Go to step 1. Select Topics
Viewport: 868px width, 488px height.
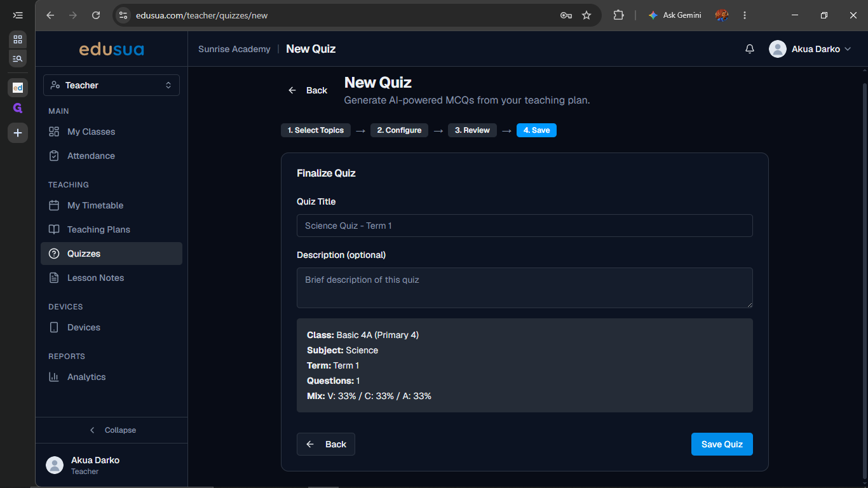pos(315,130)
